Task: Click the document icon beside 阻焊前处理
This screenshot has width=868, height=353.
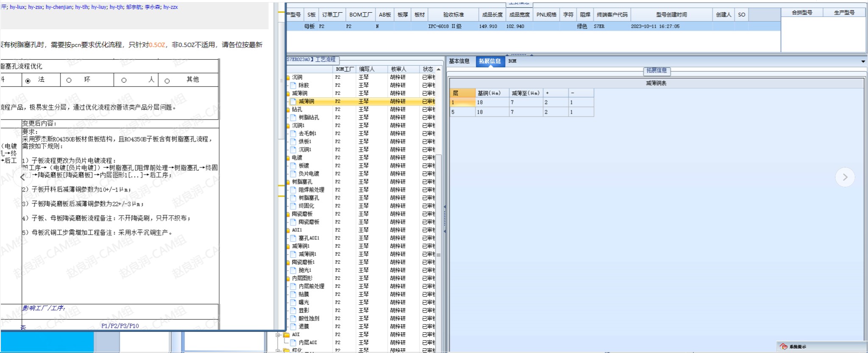Action: click(293, 190)
